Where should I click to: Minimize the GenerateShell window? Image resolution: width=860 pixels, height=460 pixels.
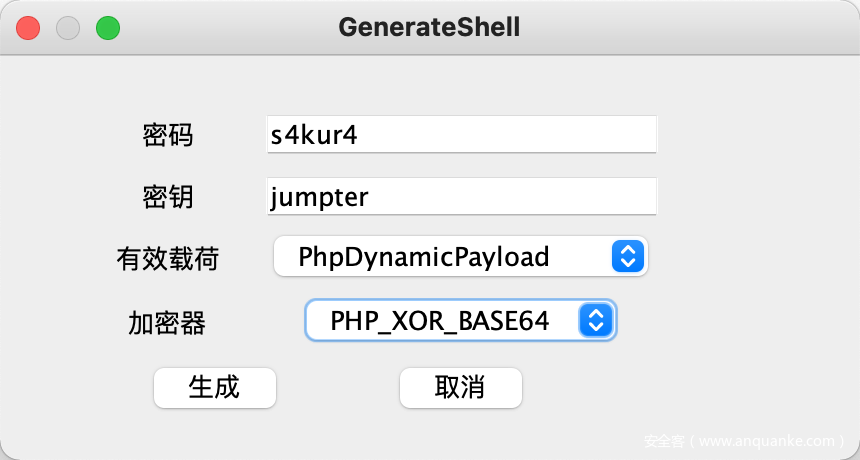[x=68, y=28]
